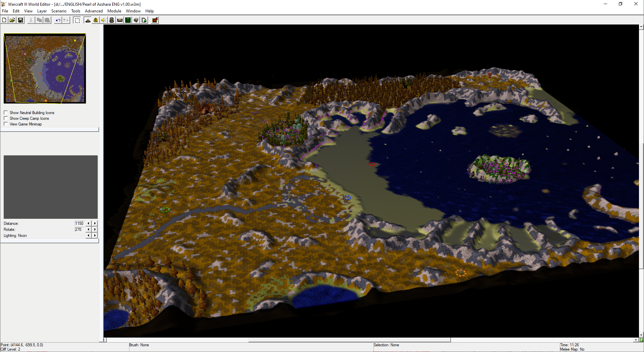644x352 pixels.
Task: Open the File menu
Action: (5, 11)
